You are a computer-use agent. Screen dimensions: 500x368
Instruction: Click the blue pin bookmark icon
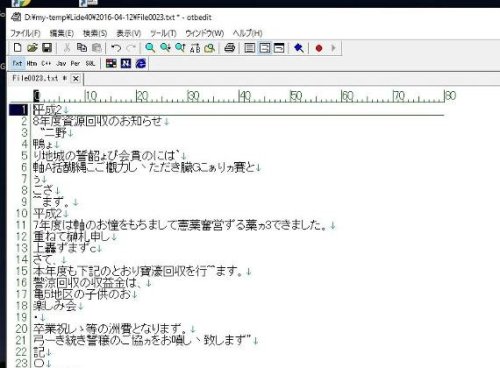299,48
